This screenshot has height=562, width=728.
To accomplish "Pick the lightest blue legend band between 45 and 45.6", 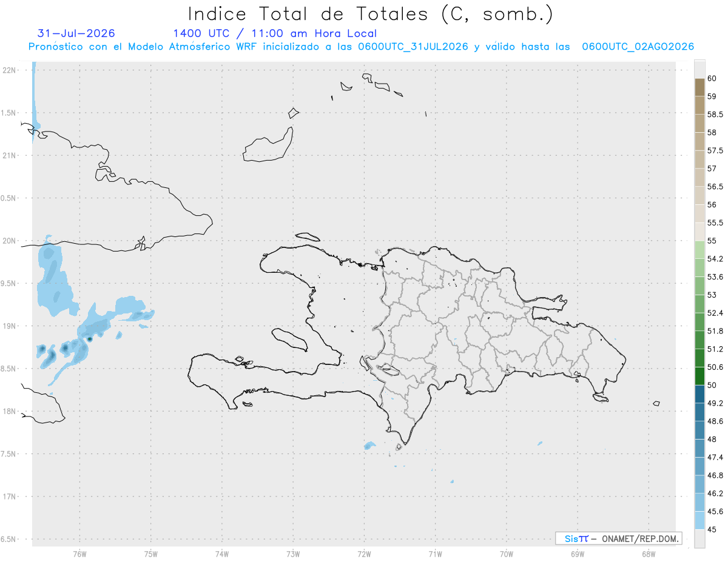I will point(699,520).
